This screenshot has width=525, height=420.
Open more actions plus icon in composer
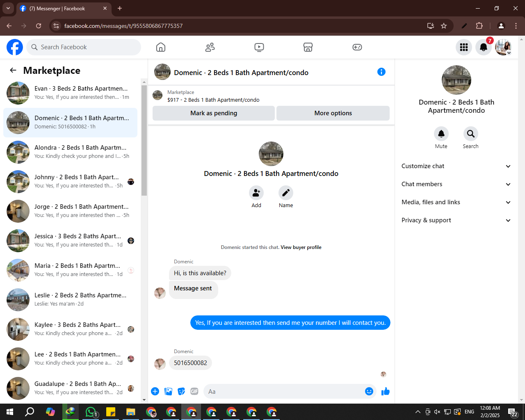(x=155, y=391)
